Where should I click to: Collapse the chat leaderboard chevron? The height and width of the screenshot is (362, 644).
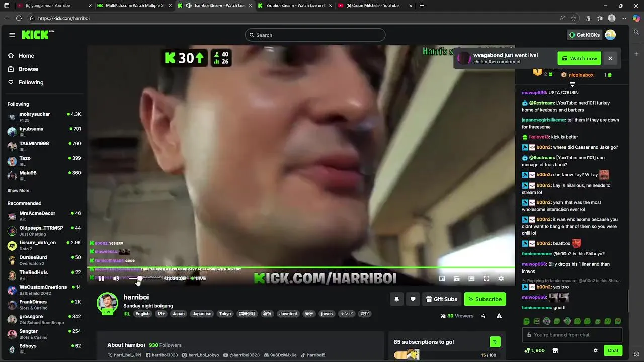tap(572, 85)
